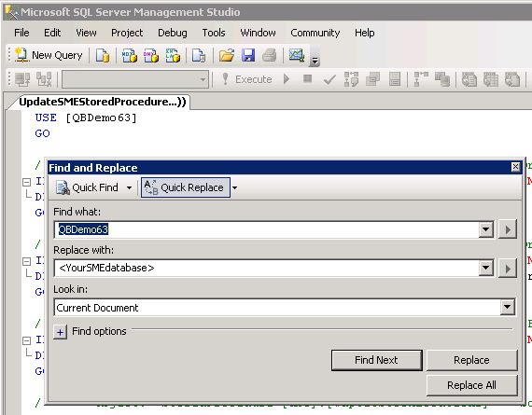Click Display Estimated Execution Plan icon
This screenshot has width=532, height=415.
pos(351,79)
